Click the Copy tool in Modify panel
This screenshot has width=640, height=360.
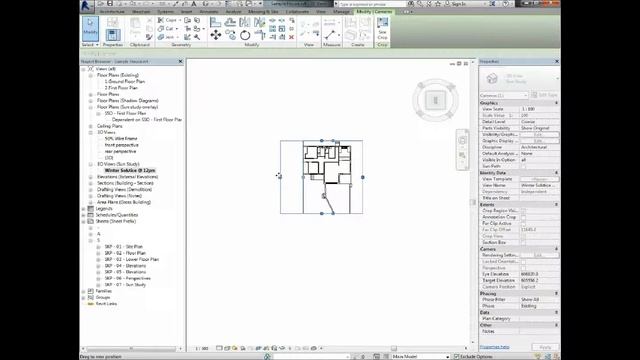coord(231,35)
